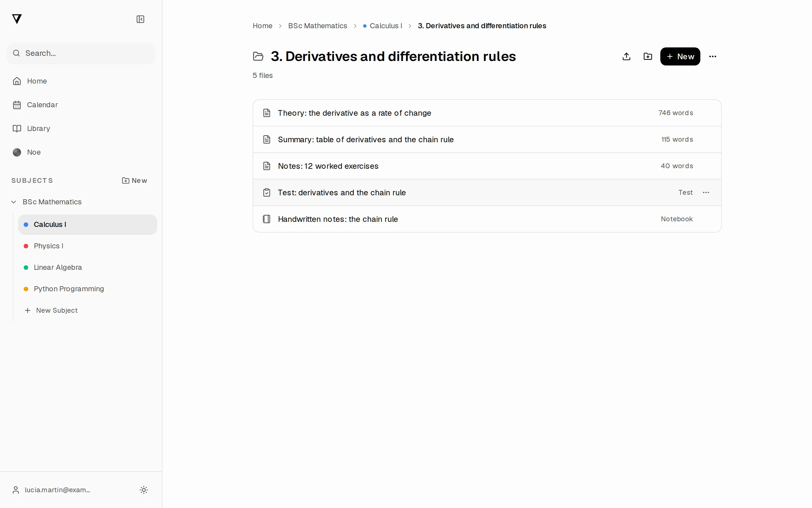Open options for the Test row
Viewport: 812px width, 508px height.
click(706, 192)
